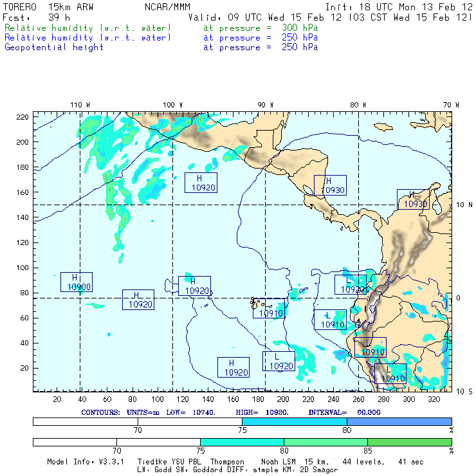Image resolution: width=476 pixels, height=476 pixels.
Task: Click the '10 N' latitude label
Action: [464, 205]
